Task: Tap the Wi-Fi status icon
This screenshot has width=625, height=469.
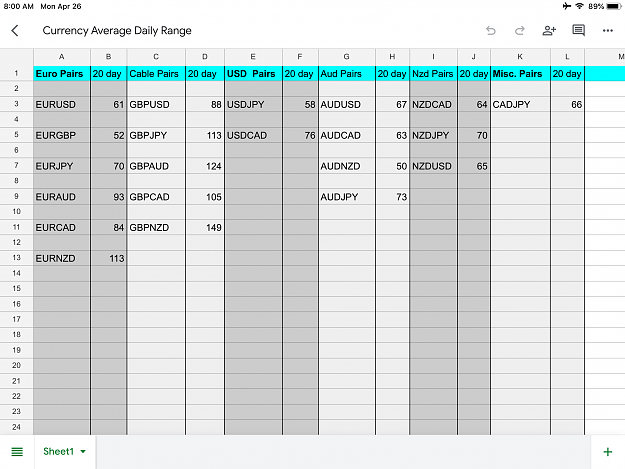Action: (x=580, y=6)
